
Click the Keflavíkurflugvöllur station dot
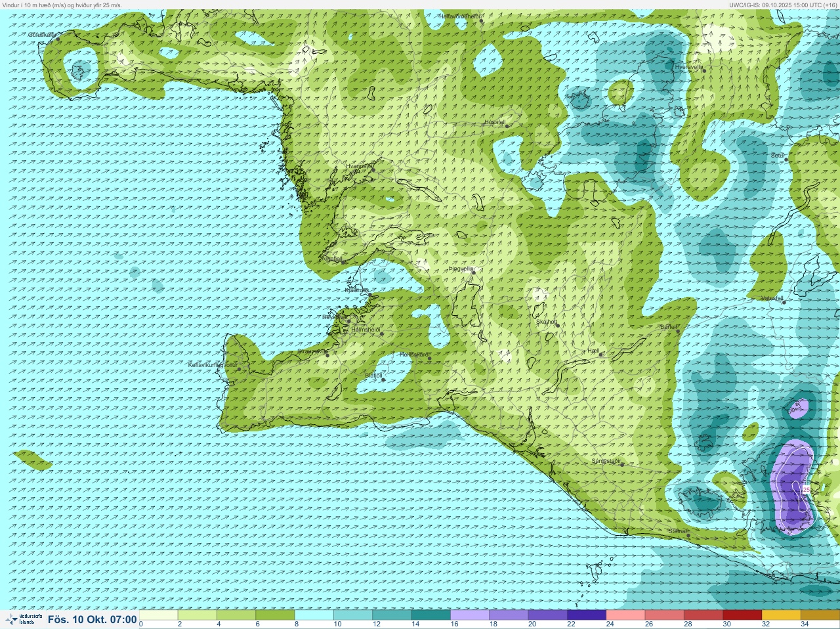pos(239,369)
